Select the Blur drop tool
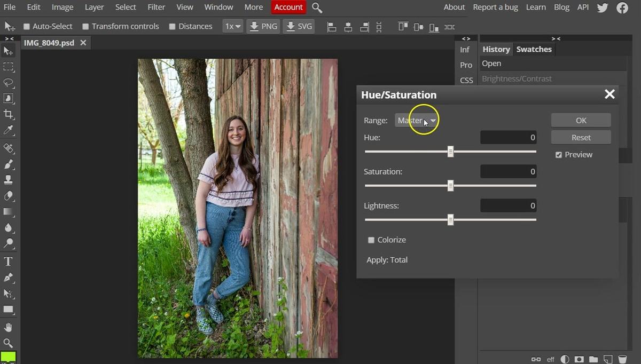Viewport: 641px width, 364px height. pyautogui.click(x=9, y=228)
